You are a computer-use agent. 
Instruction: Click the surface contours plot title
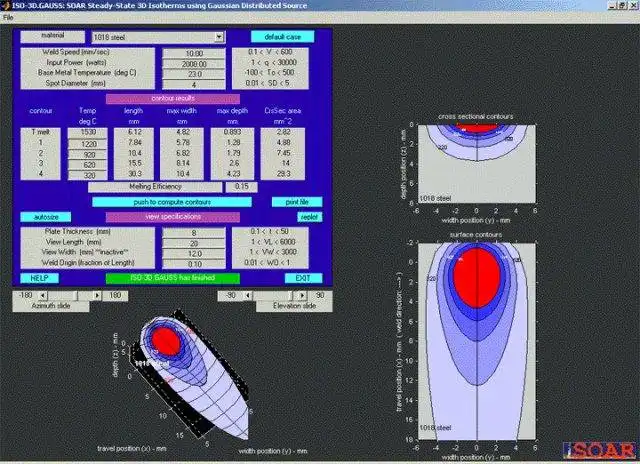(476, 235)
